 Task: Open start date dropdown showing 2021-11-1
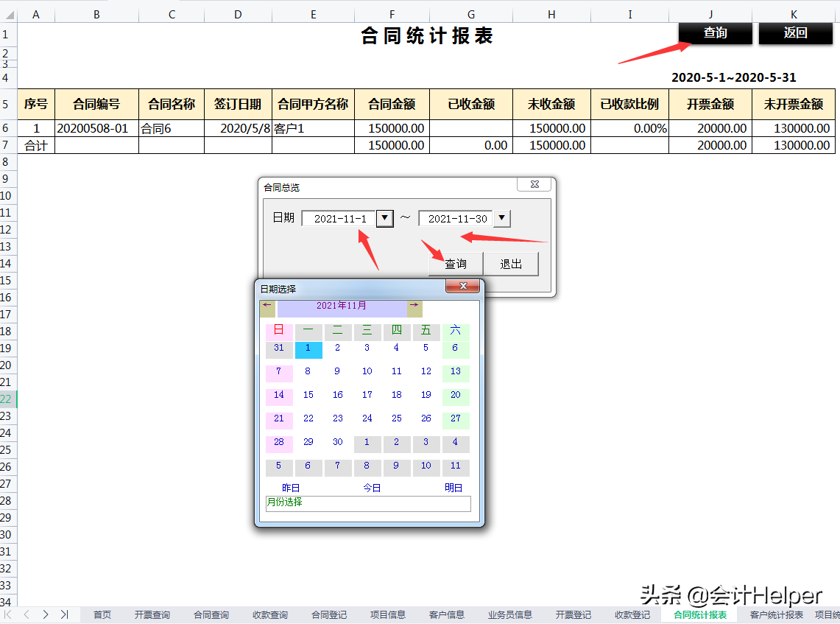[x=384, y=218]
